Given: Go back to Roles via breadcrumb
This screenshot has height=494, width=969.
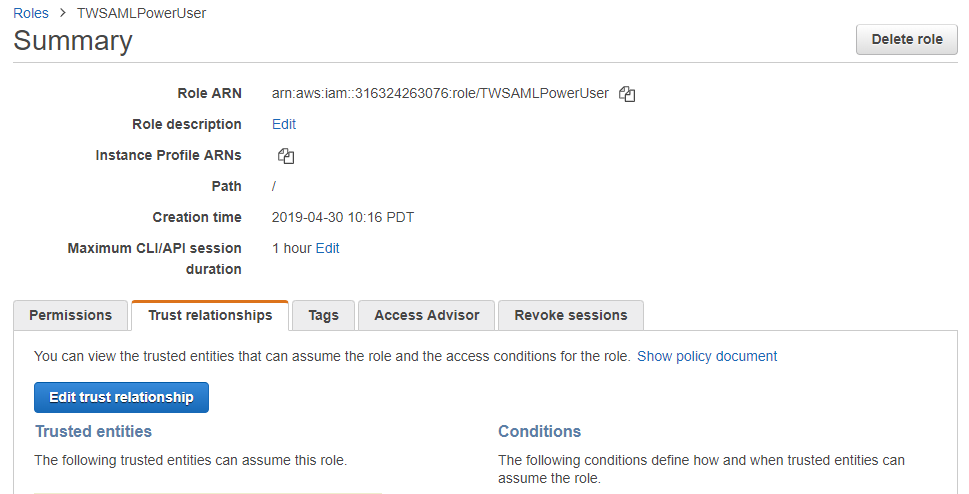Looking at the screenshot, I should pos(31,13).
